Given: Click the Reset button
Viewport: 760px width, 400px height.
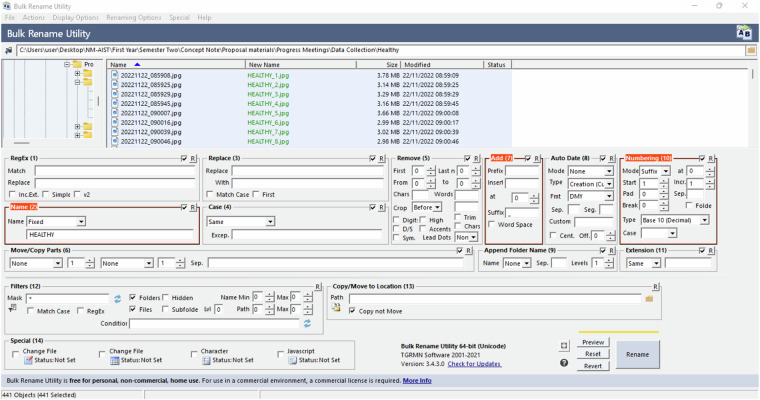Looking at the screenshot, I should [593, 354].
